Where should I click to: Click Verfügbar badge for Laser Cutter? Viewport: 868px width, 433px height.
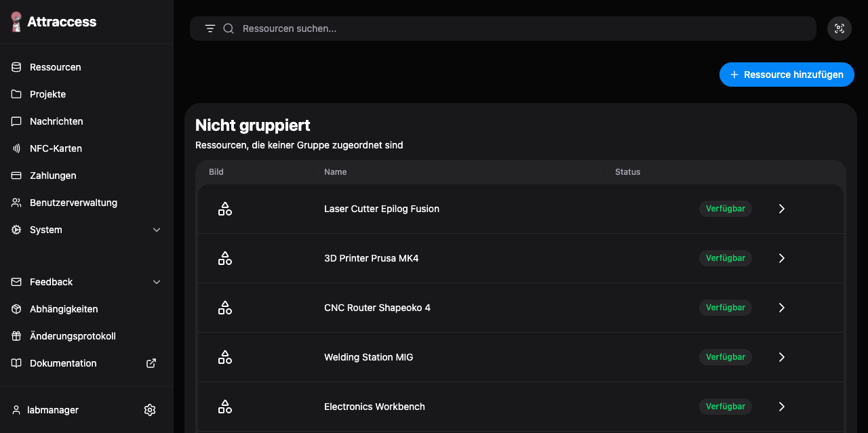(x=726, y=209)
